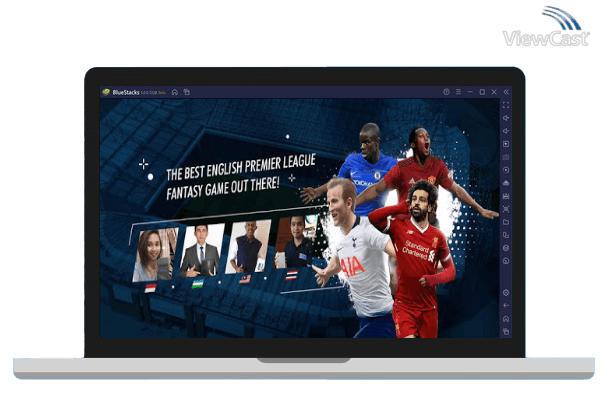This screenshot has width=602, height=414.
Task: Click the 'BlueStacks' title text
Action: pos(126,92)
